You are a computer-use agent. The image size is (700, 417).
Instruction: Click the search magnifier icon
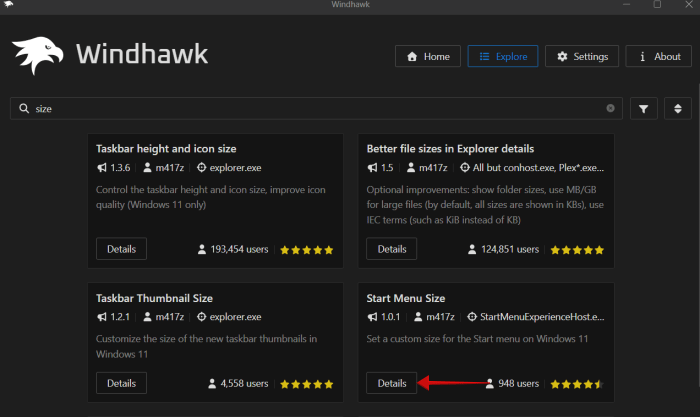click(23, 108)
